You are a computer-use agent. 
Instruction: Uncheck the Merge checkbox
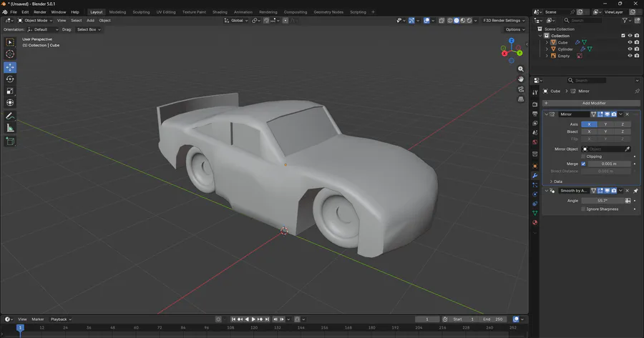[583, 164]
